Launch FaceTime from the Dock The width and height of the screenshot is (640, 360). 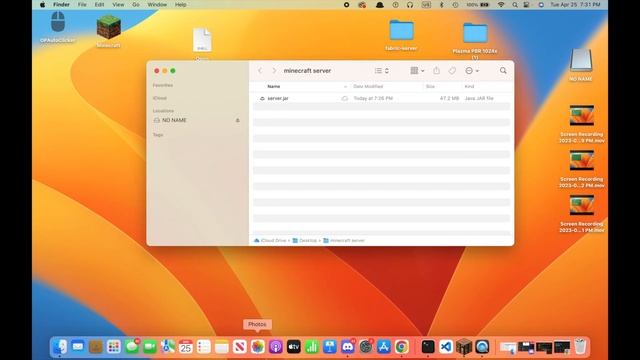click(x=150, y=347)
